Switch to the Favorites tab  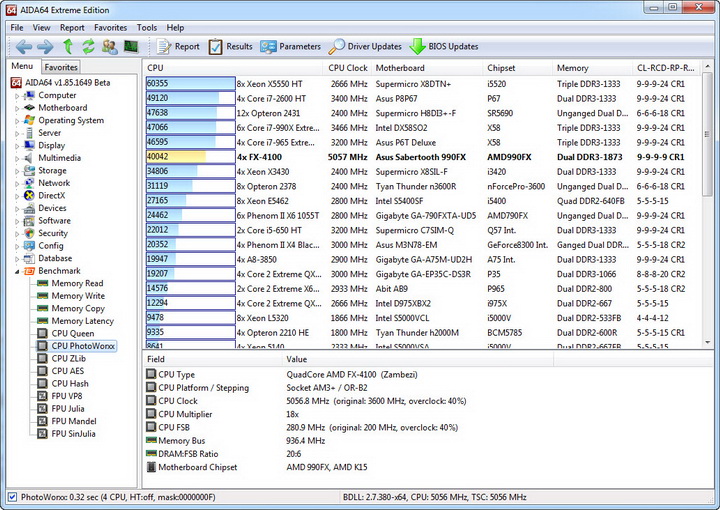[x=61, y=67]
